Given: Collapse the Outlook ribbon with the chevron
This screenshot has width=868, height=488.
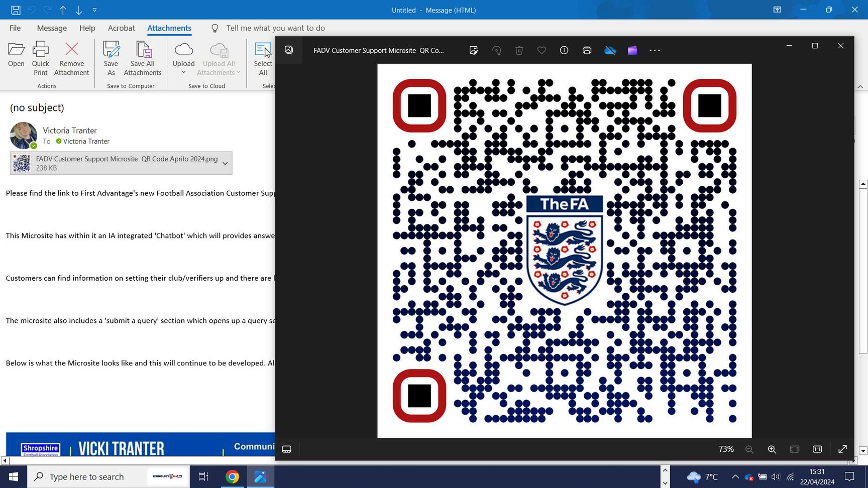Looking at the screenshot, I should click(x=860, y=87).
